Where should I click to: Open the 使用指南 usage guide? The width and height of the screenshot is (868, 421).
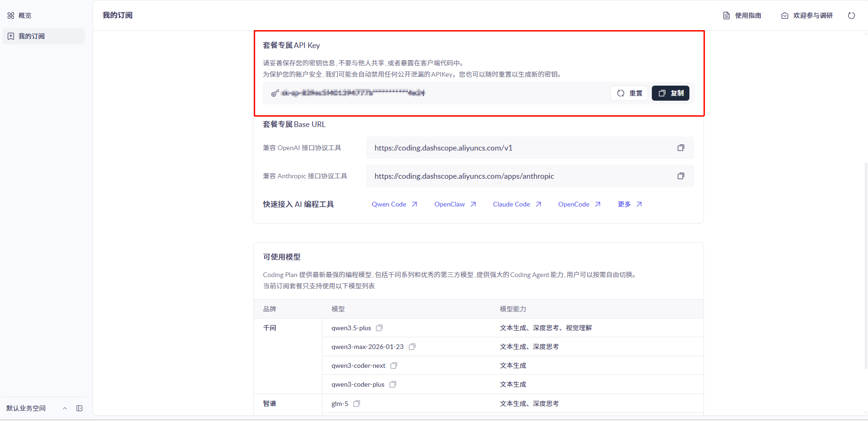coord(742,16)
